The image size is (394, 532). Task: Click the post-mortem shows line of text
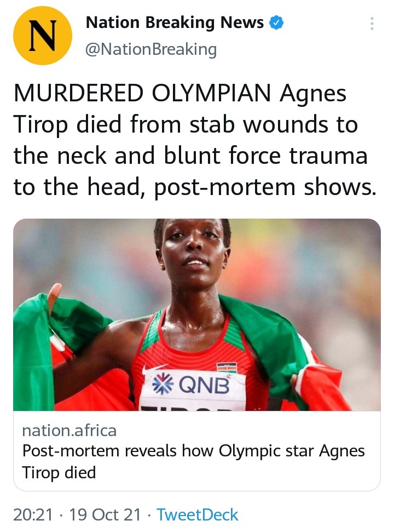[x=265, y=187]
